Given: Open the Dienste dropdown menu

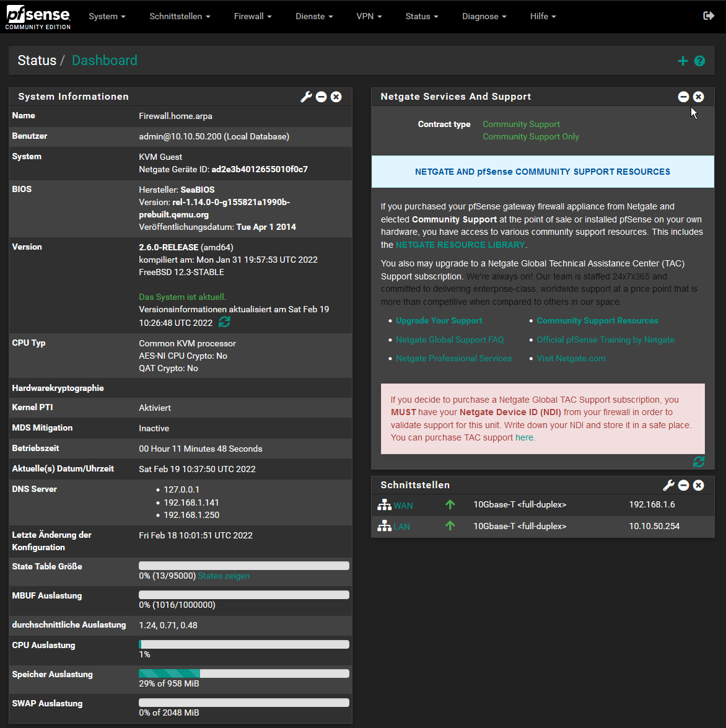Looking at the screenshot, I should (x=314, y=16).
